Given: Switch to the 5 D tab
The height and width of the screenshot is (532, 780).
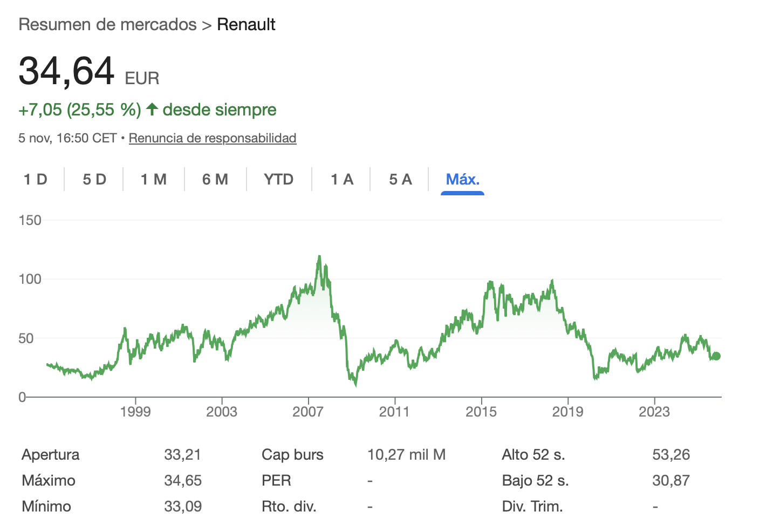Looking at the screenshot, I should tap(94, 179).
